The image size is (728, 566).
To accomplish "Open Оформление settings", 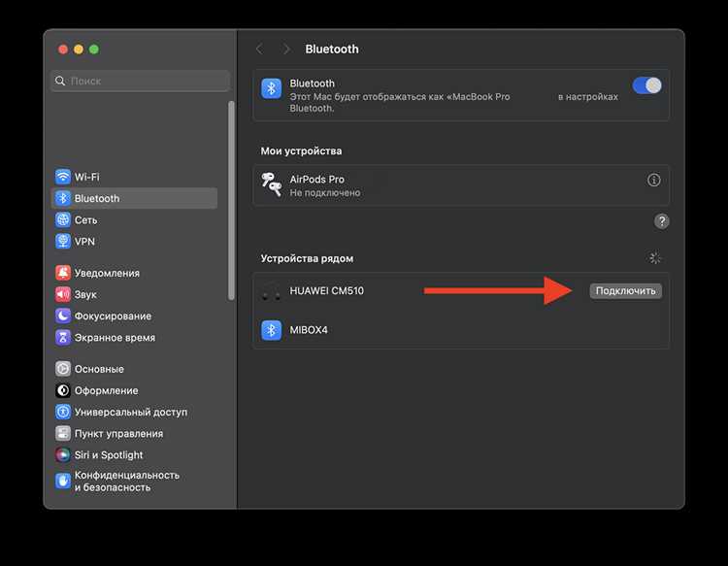I will [x=134, y=390].
